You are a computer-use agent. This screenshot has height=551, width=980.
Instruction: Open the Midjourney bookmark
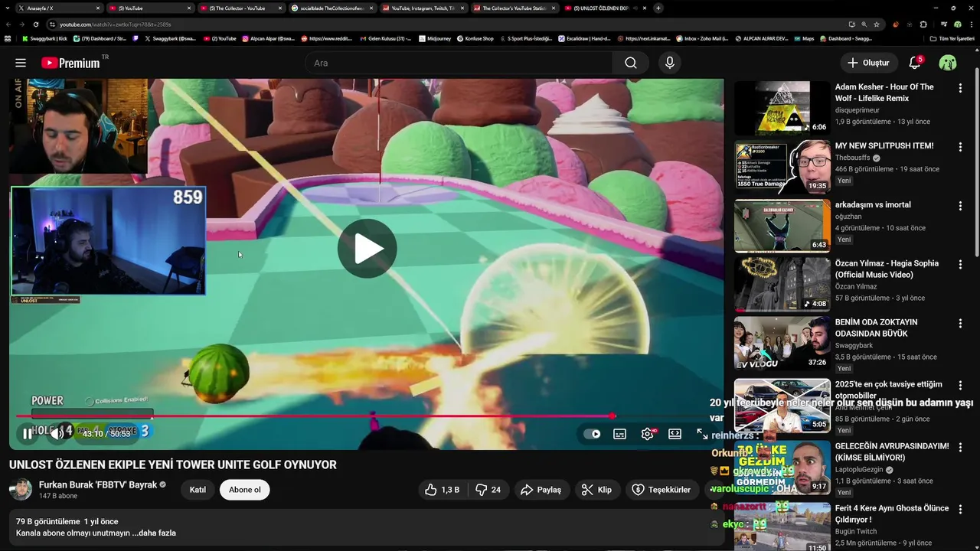435,38
